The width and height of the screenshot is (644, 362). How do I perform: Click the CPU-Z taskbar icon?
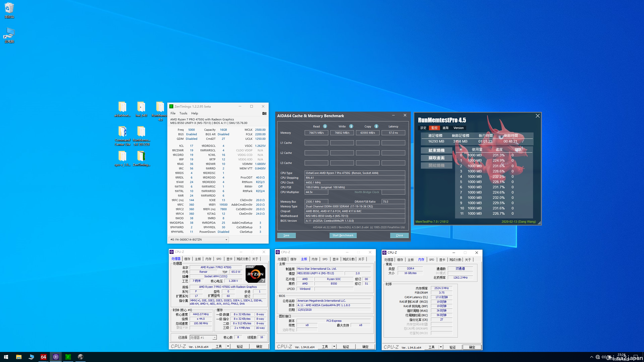(56, 357)
